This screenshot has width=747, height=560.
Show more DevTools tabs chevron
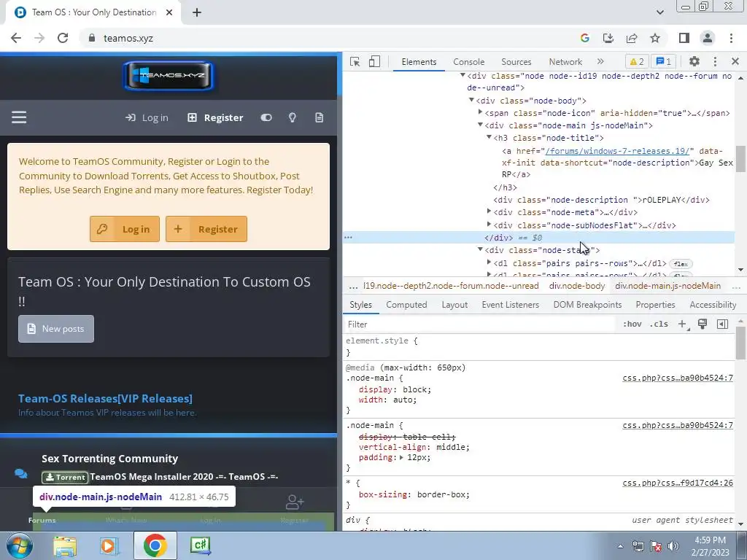click(600, 61)
